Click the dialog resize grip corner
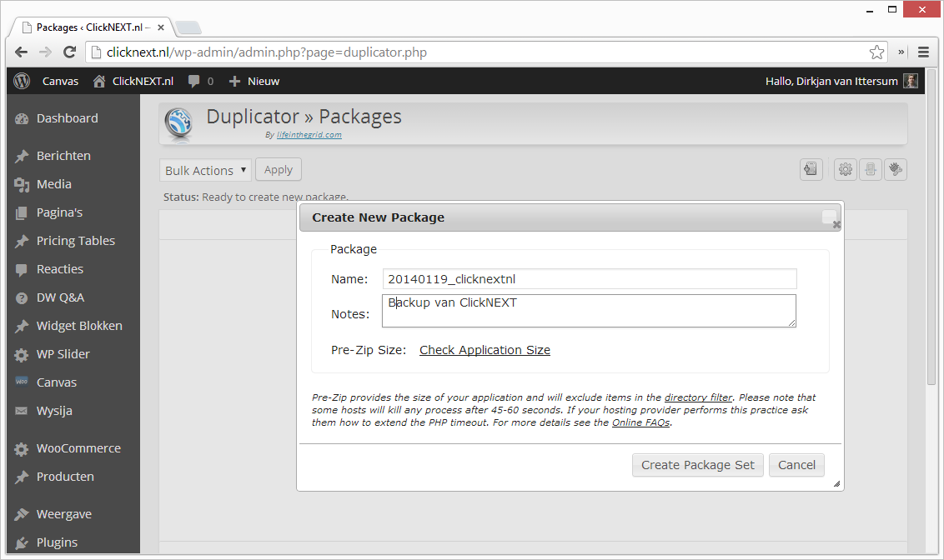 [x=836, y=483]
